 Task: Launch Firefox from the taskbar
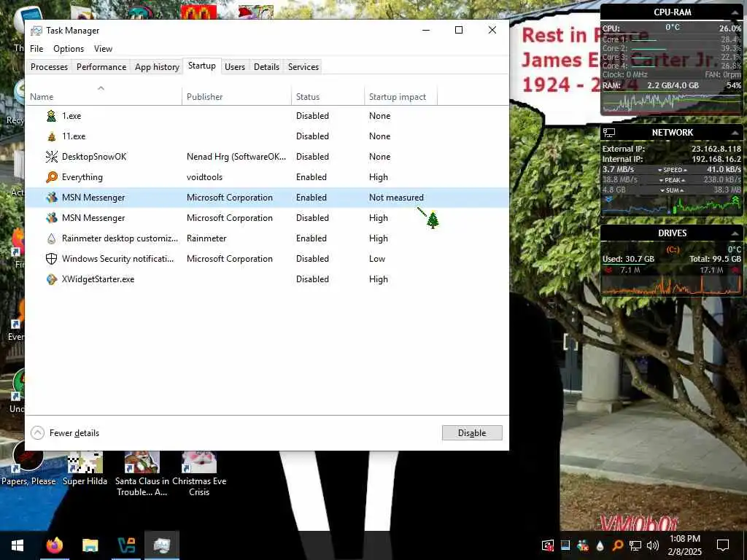tap(54, 545)
